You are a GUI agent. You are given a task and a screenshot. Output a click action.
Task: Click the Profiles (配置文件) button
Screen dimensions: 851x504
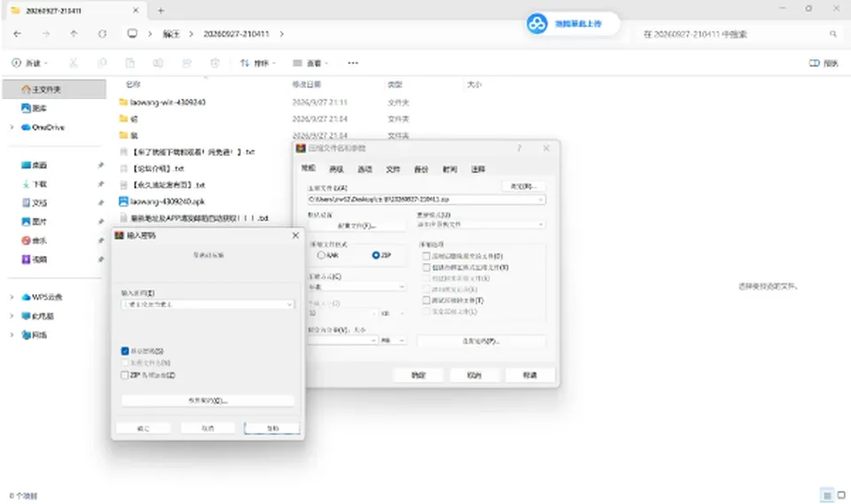coord(356,226)
